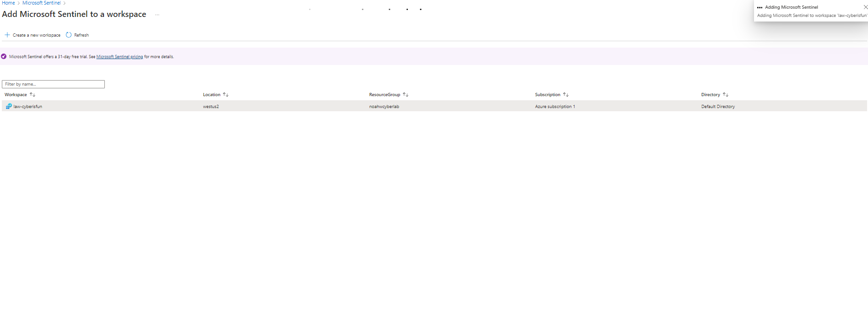This screenshot has height=309, width=868.
Task: Click the Refresh circular arrow icon
Action: 69,35
